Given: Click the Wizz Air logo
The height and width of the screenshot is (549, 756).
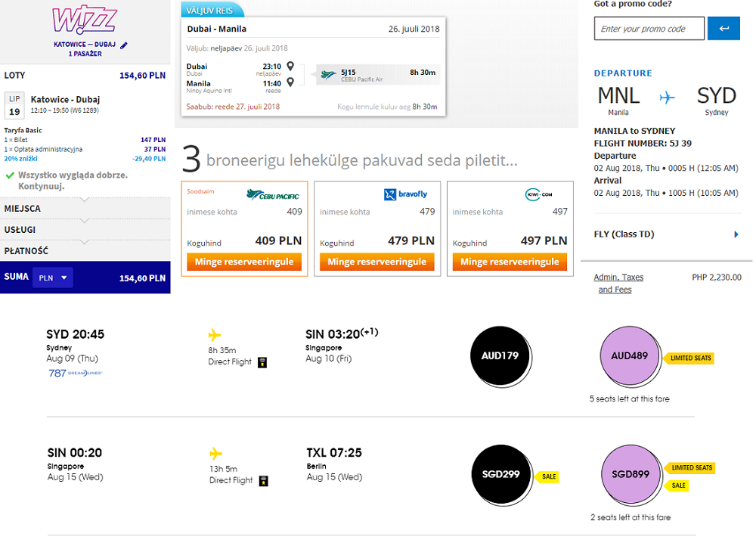Looking at the screenshot, I should click(85, 20).
